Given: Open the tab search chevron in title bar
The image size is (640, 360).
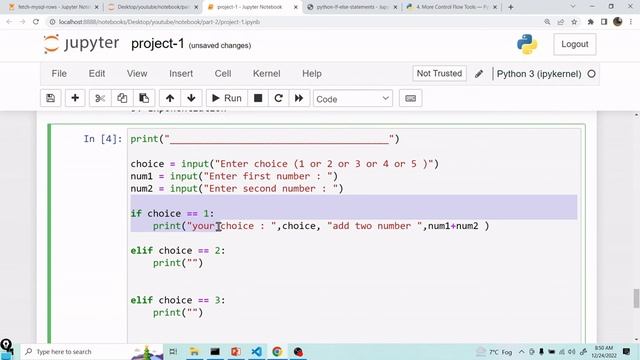Looking at the screenshot, I should click(573, 7).
